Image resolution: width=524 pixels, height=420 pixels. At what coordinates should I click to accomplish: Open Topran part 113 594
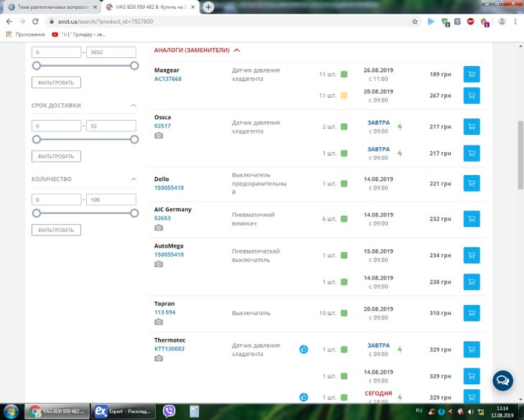165,312
